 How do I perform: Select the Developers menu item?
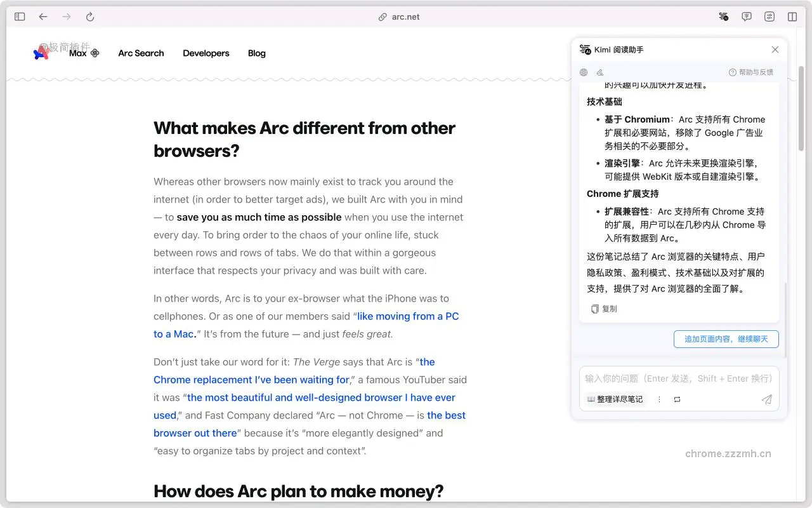pos(206,53)
